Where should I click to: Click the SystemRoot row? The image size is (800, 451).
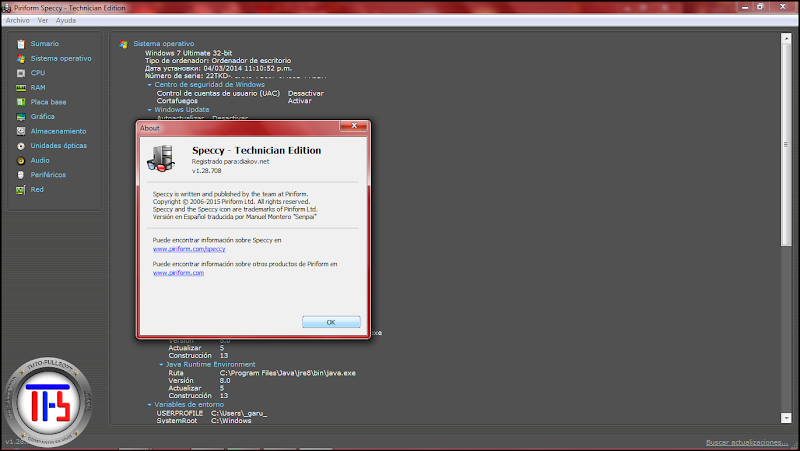tap(204, 421)
